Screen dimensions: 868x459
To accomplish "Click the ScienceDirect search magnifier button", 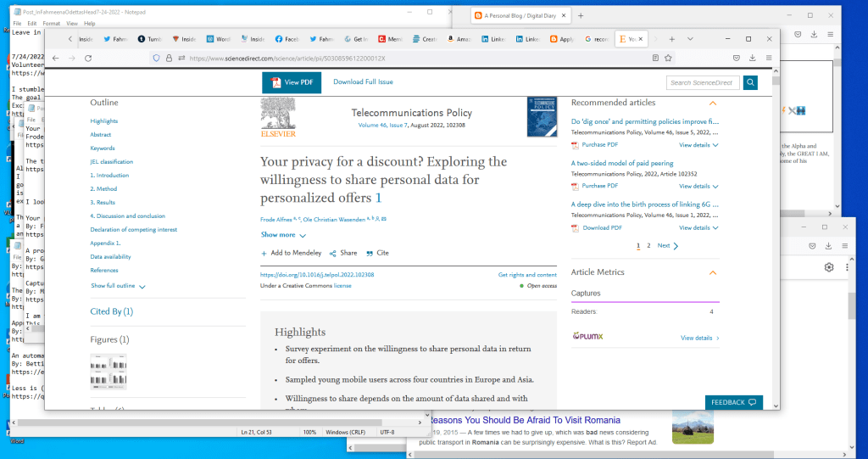I will click(750, 82).
